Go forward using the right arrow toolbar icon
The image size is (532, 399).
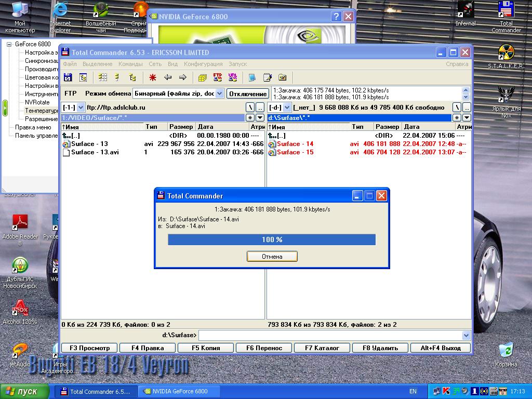[182, 78]
